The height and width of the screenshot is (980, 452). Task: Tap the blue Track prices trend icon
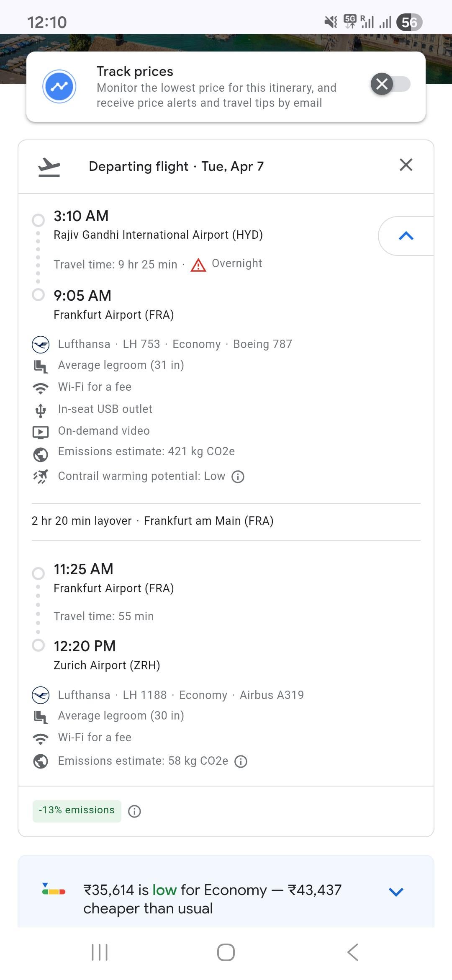coord(59,86)
